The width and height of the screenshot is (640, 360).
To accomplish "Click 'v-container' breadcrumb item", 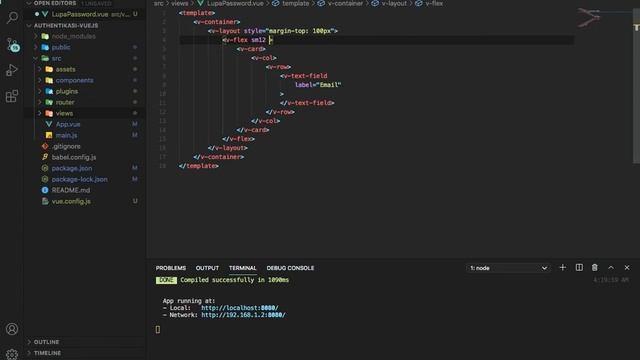I will click(x=345, y=3).
